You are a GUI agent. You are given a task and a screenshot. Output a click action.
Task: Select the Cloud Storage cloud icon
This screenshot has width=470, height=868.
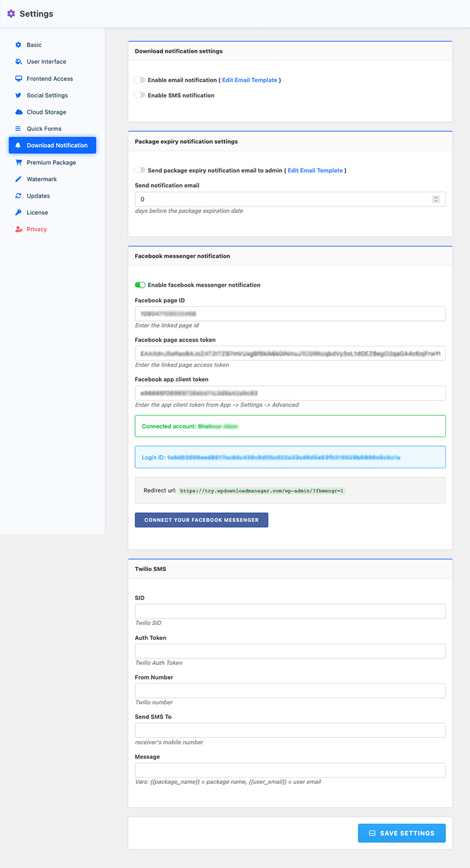pyautogui.click(x=19, y=112)
